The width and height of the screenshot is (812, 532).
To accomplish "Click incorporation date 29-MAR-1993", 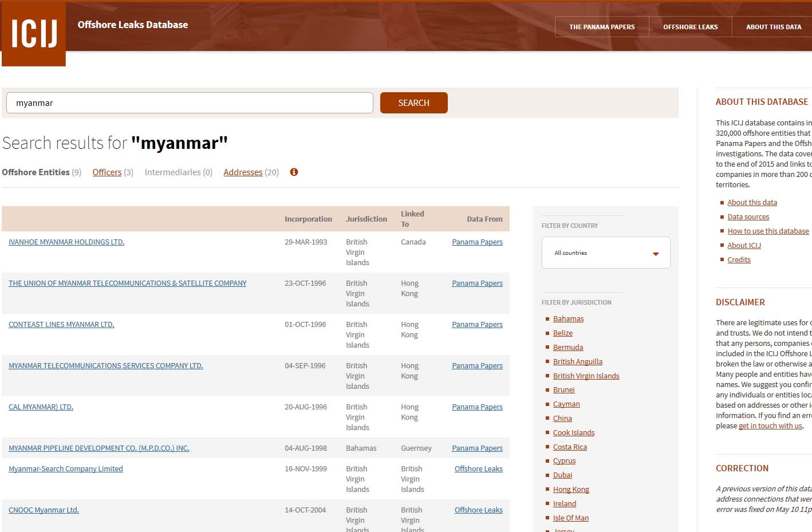I will 306,242.
